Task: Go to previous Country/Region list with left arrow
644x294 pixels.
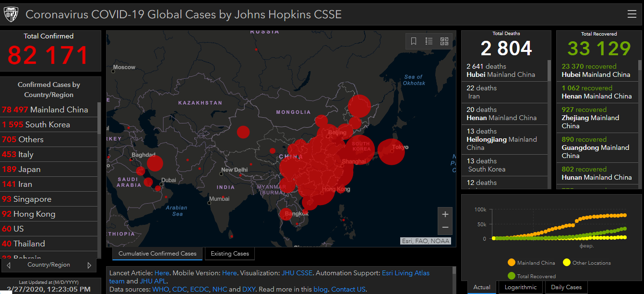Action: tap(9, 265)
